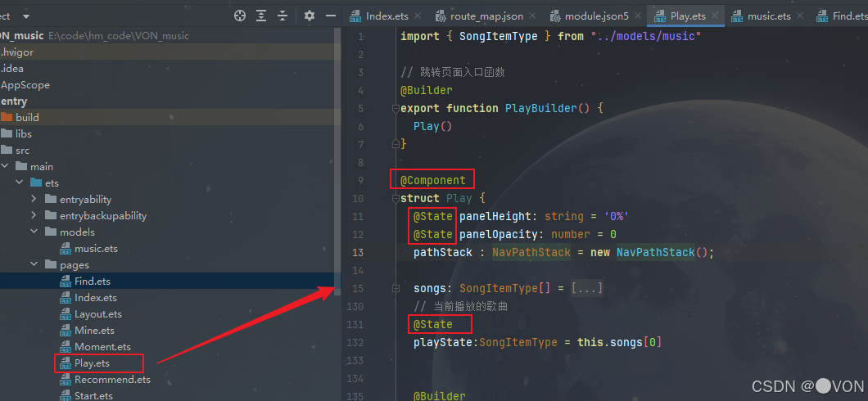868x401 pixels.
Task: Click the "../models/music" import path string
Action: 646,37
